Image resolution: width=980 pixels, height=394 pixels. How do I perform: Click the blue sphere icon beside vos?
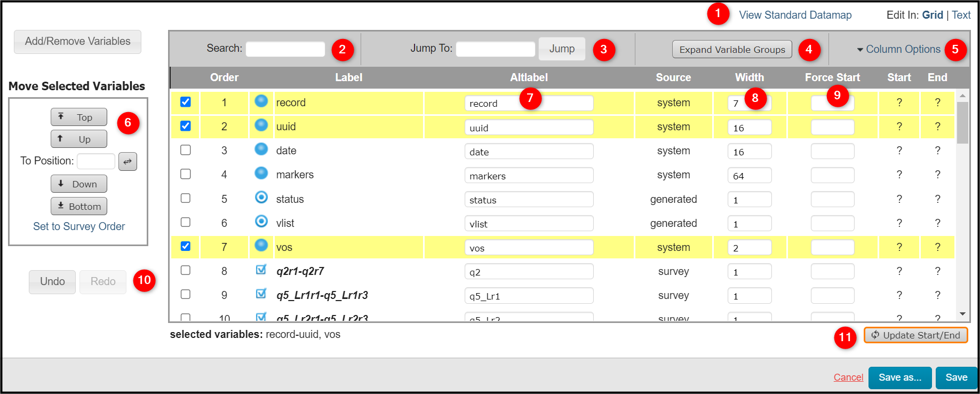261,245
